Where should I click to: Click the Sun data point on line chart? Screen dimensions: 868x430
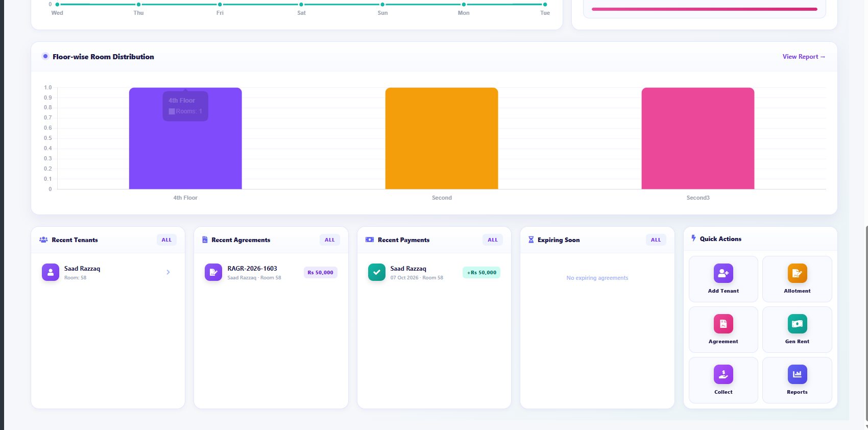click(382, 5)
